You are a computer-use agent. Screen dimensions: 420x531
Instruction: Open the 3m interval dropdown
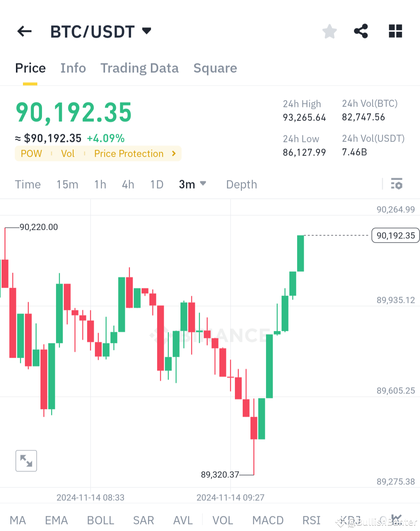click(192, 184)
